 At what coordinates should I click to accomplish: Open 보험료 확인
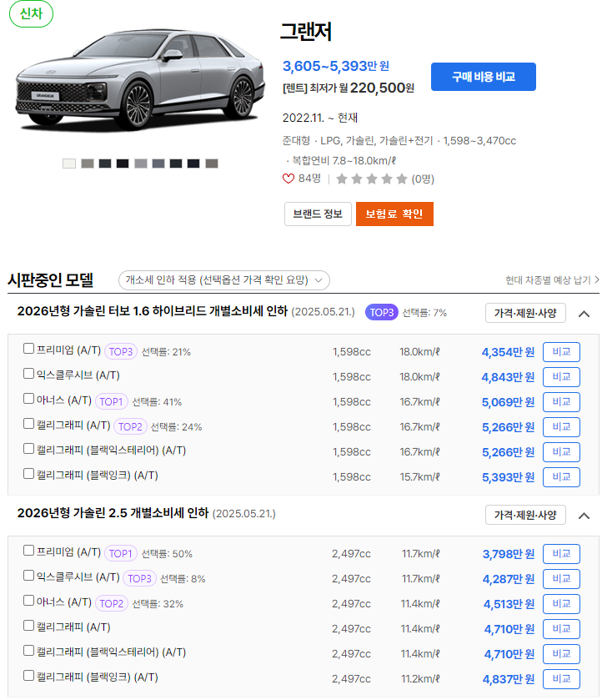394,214
